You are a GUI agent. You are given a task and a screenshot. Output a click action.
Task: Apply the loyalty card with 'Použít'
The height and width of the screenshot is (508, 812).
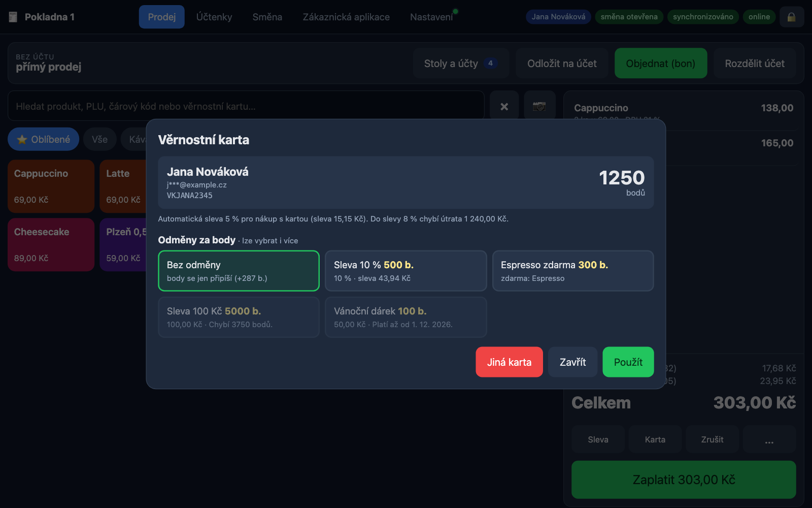point(628,362)
